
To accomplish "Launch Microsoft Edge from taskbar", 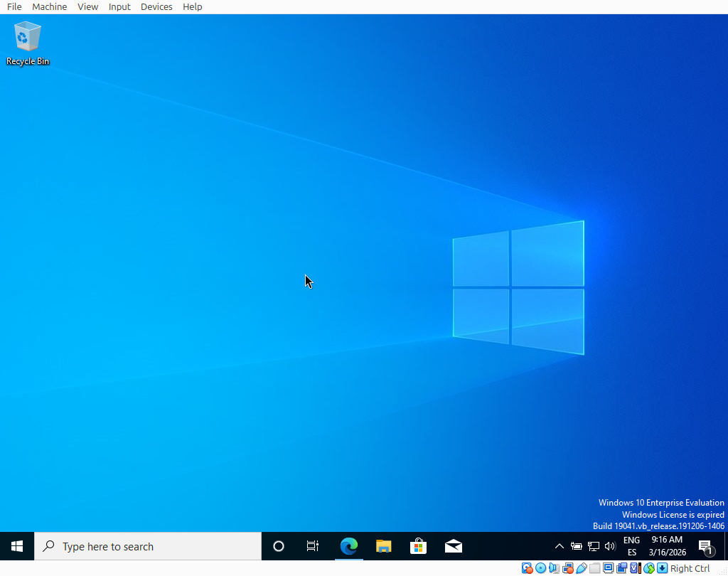I will coord(348,546).
